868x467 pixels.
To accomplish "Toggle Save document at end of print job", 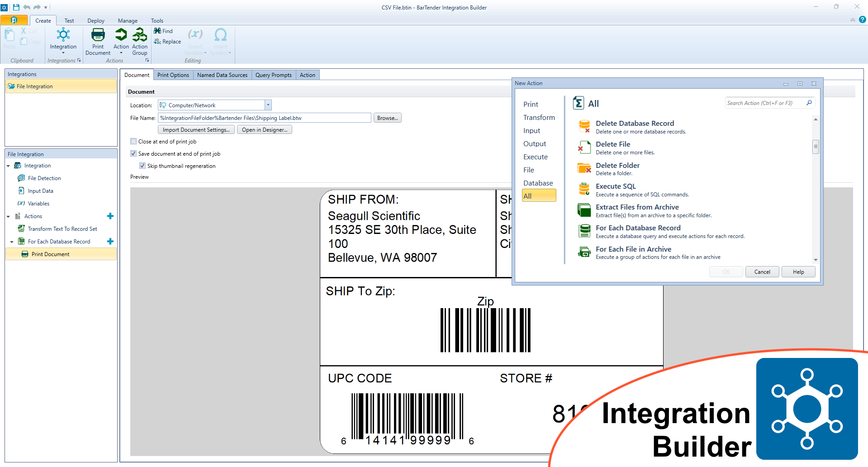I will pyautogui.click(x=133, y=153).
